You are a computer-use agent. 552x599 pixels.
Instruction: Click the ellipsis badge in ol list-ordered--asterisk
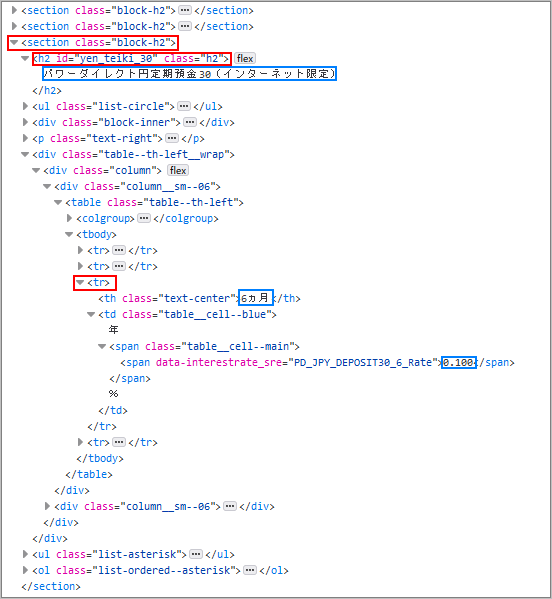pyautogui.click(x=250, y=570)
